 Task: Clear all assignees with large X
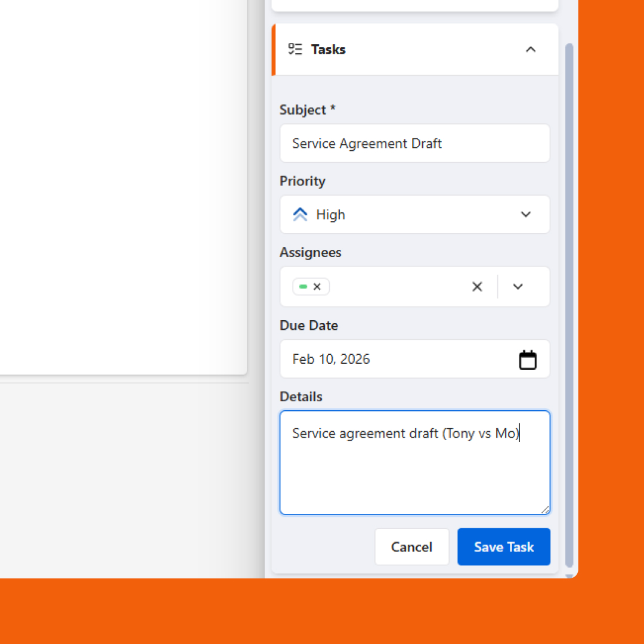477,287
